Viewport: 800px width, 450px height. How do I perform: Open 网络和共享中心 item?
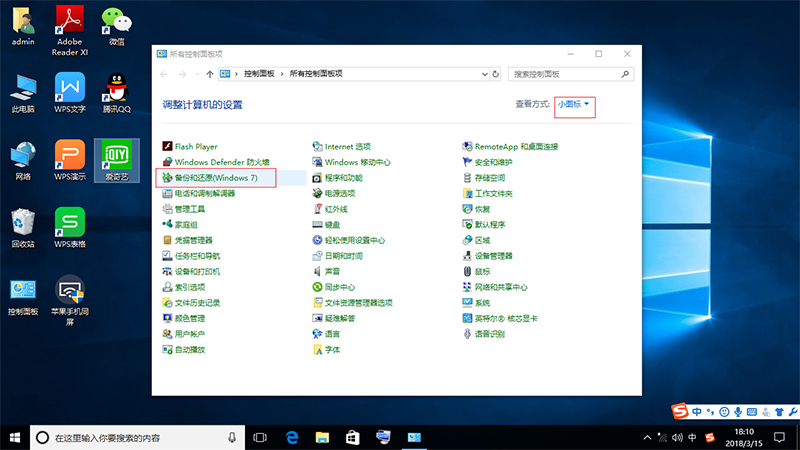495,287
